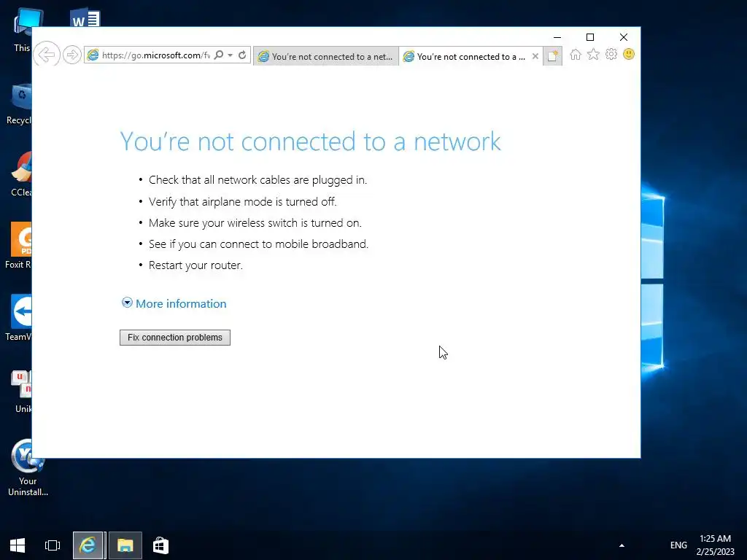747x560 pixels.
Task: Click the Internet Explorer taskbar icon
Action: pyautogui.click(x=88, y=545)
